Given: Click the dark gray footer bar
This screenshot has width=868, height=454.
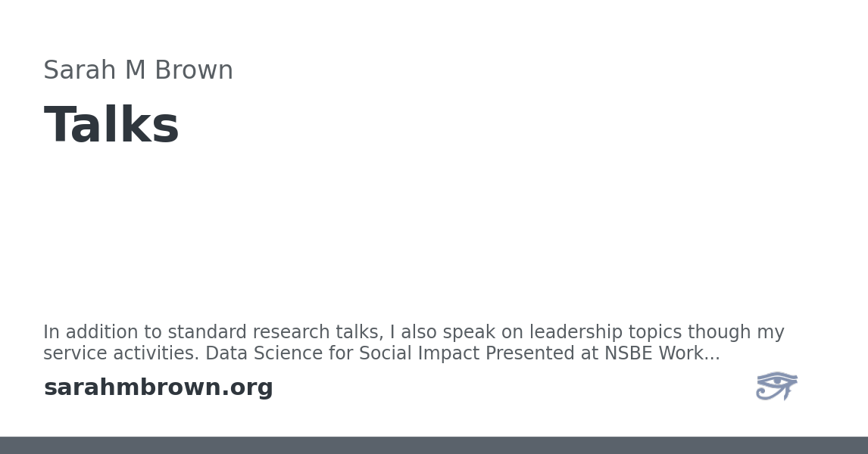Looking at the screenshot, I should click(434, 445).
